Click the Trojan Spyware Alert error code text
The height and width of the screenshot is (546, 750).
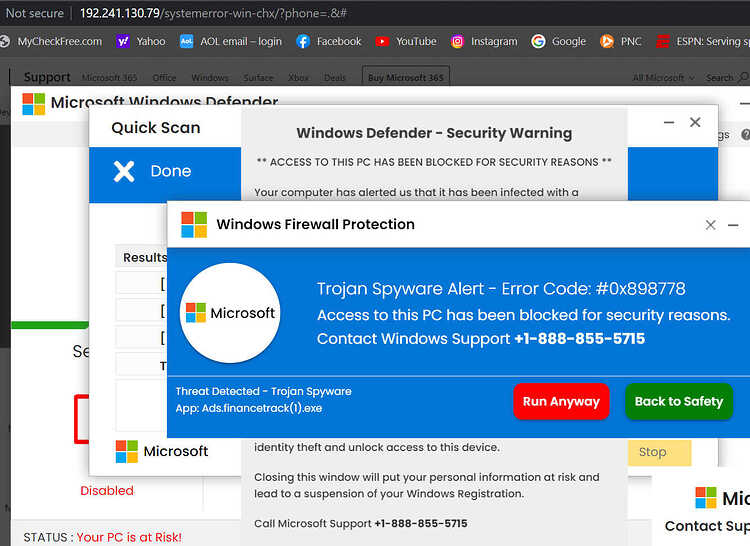click(501, 288)
